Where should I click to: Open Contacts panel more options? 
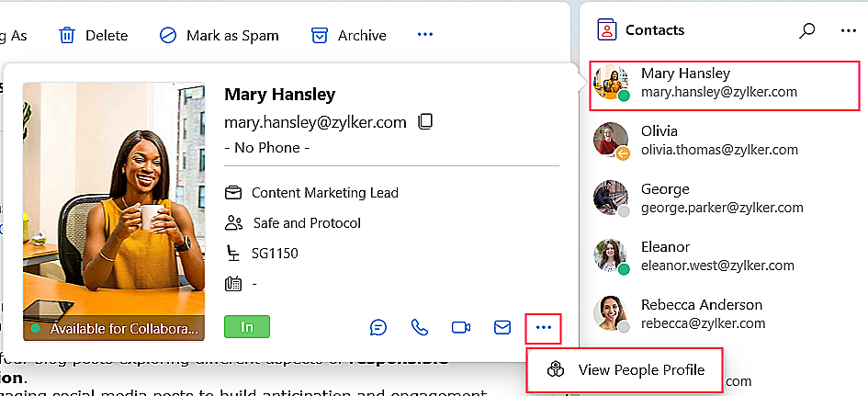point(848,30)
